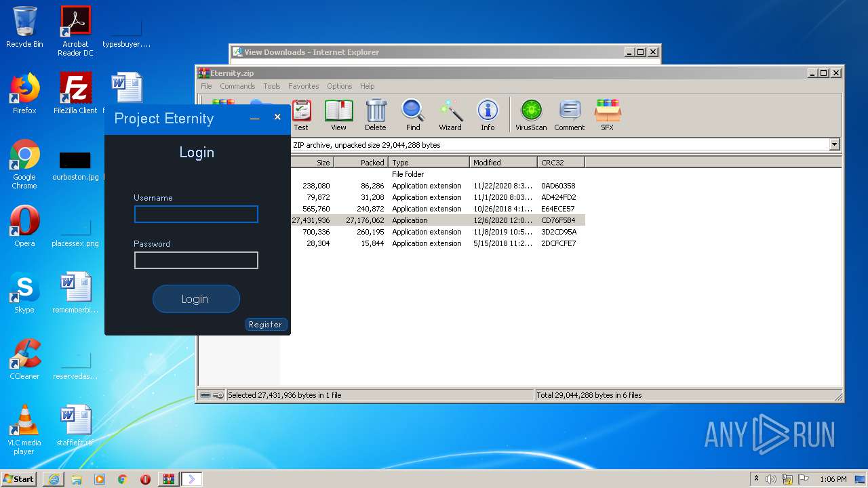Select Acrobat Reader DC desktop icon
The height and width of the screenshot is (488, 868).
point(75,31)
